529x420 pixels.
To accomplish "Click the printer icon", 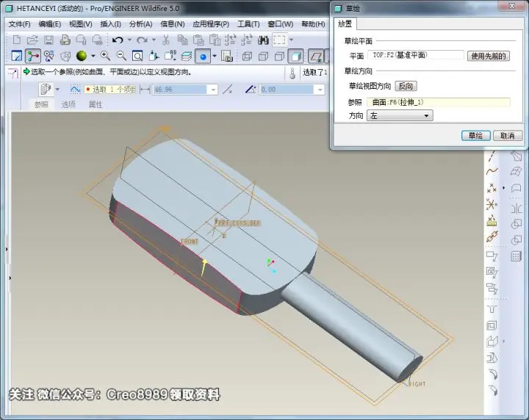I will 65,40.
